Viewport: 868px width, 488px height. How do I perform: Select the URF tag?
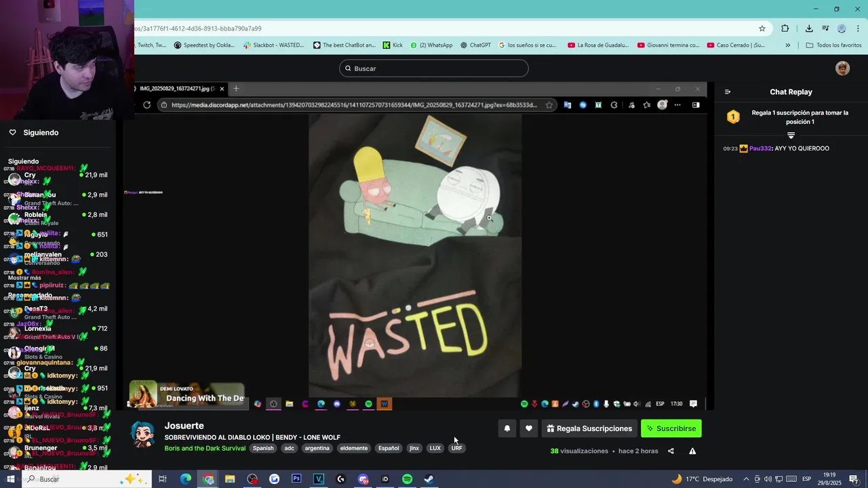tap(457, 448)
